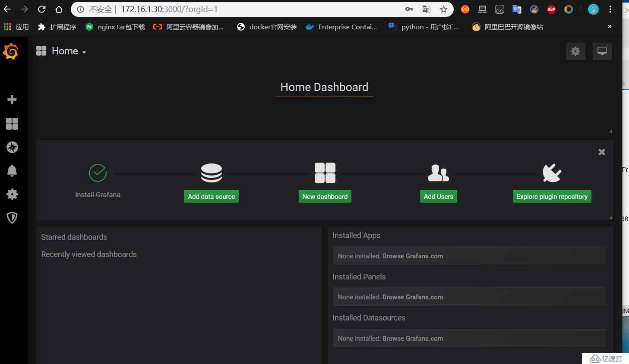Reload the page with refresh icon

pos(42,9)
